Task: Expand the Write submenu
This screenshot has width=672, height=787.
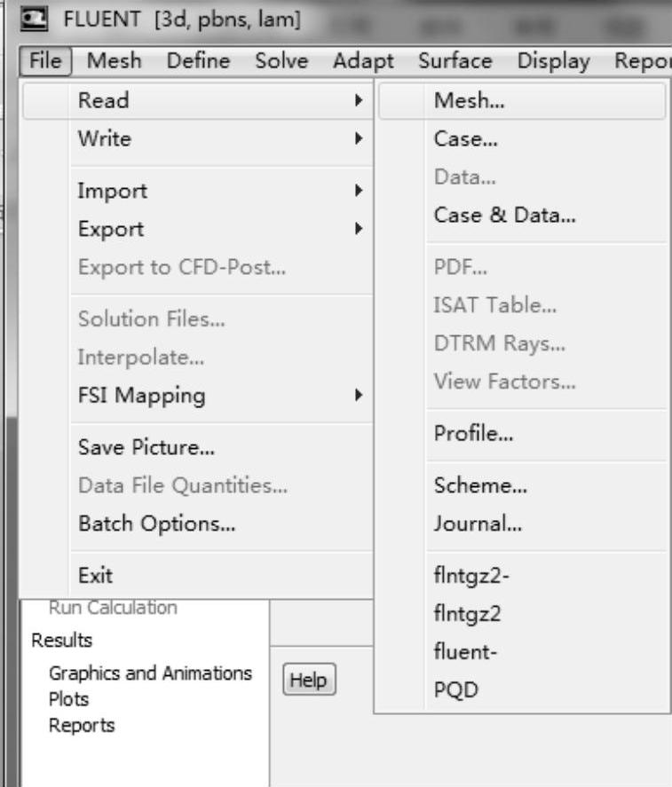Action: click(x=105, y=138)
